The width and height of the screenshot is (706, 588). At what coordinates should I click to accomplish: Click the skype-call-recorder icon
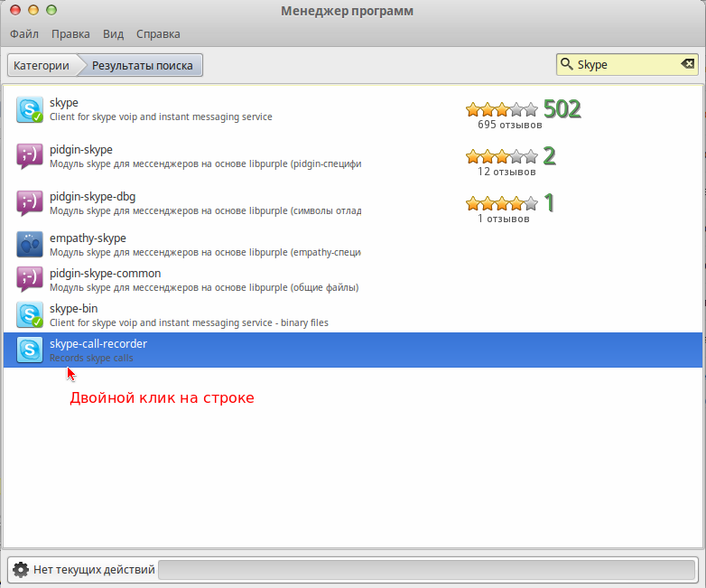(30, 350)
